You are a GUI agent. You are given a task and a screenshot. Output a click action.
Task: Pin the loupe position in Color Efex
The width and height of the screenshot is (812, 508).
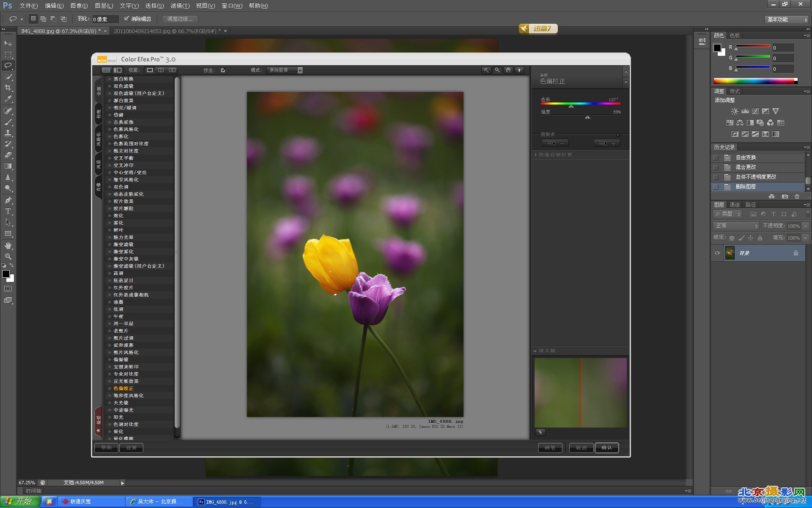[540, 432]
